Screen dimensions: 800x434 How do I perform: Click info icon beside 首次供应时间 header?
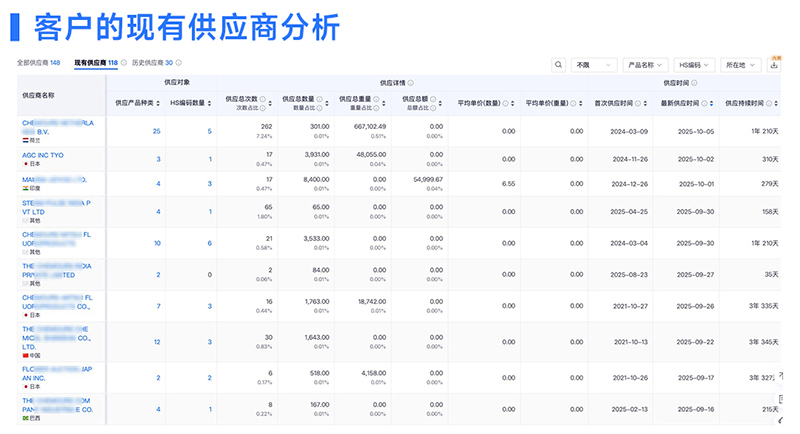(638, 103)
